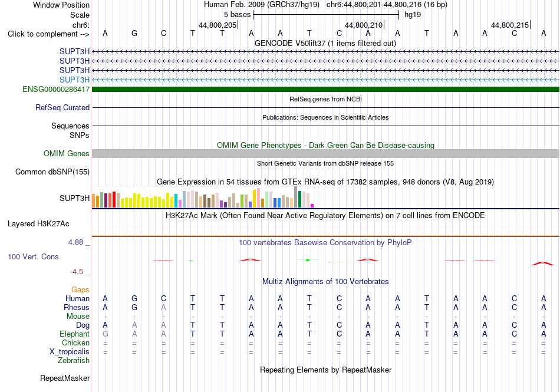This screenshot has width=560, height=392.
Task: Click the 44,800,210 ruler coordinate
Action: click(364, 25)
